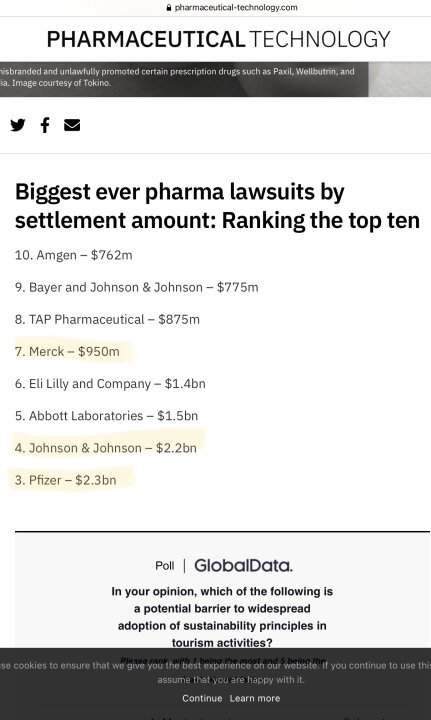
Task: Open Eli Lilly and Company – $1.4bn entry
Action: pos(110,383)
